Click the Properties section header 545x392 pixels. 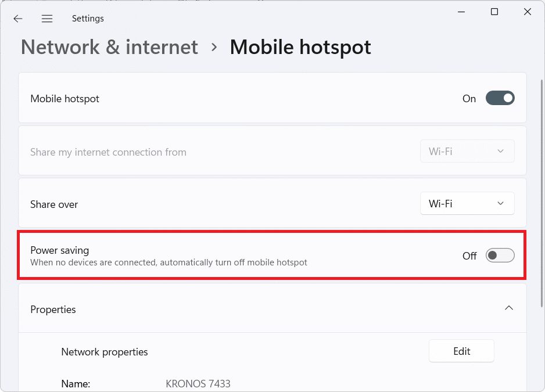[53, 310]
